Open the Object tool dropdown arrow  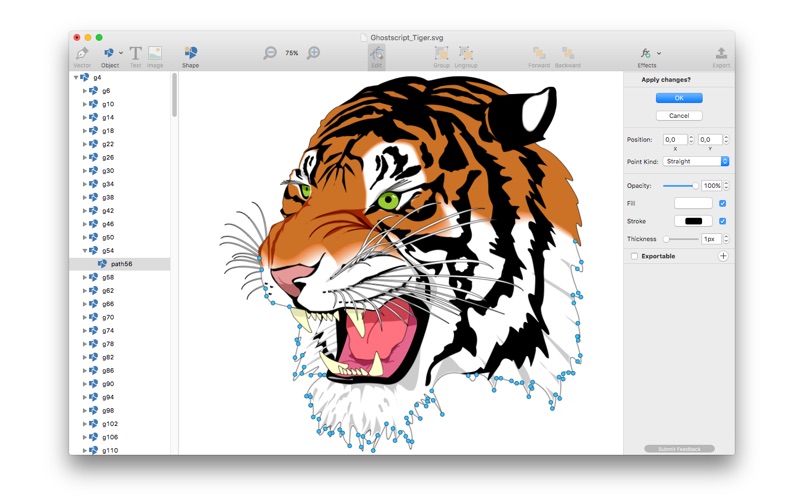coord(121,53)
